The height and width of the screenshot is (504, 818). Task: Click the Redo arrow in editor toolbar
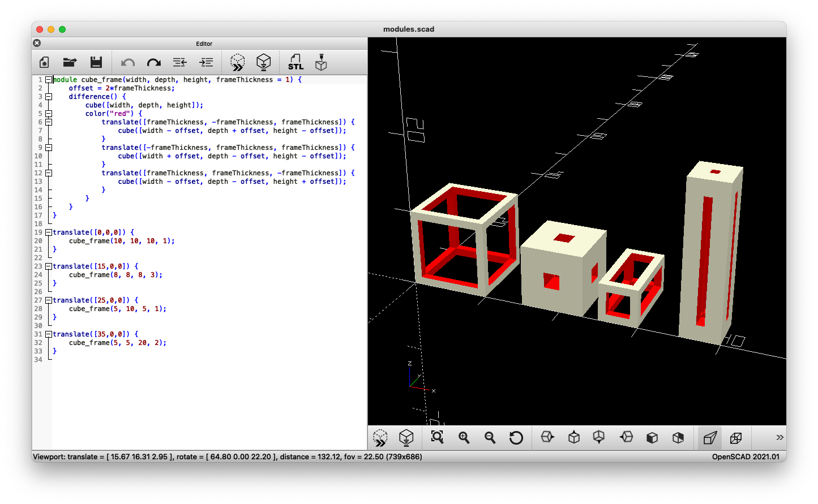[x=153, y=63]
